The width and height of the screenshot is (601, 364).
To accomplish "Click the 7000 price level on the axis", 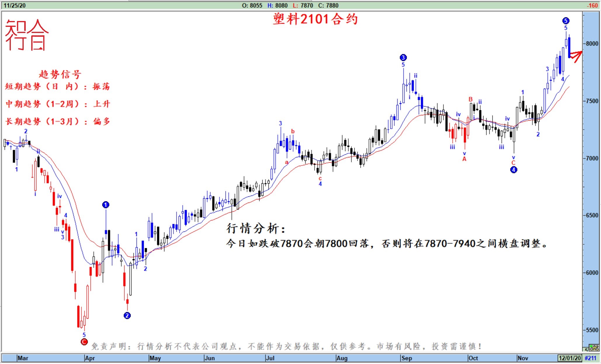I will 592,158.
